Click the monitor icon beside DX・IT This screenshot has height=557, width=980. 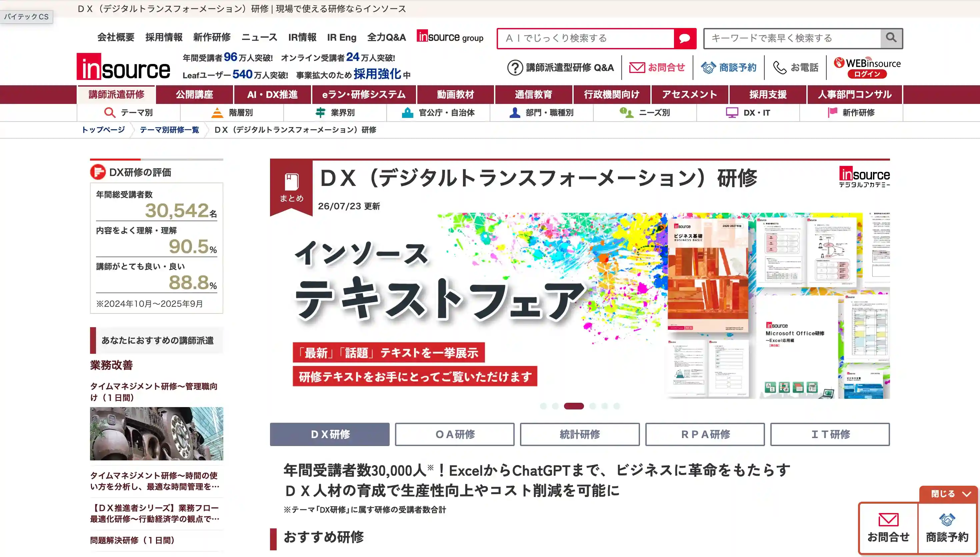pos(732,113)
